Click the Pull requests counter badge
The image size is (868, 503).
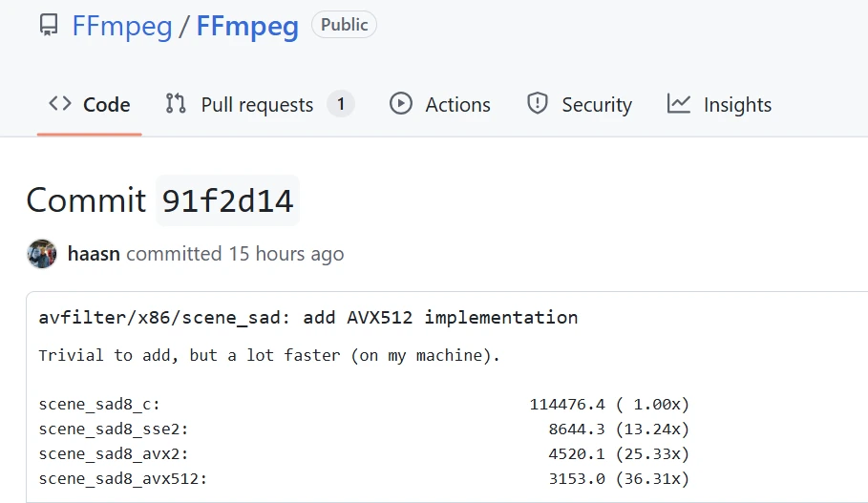pyautogui.click(x=341, y=104)
